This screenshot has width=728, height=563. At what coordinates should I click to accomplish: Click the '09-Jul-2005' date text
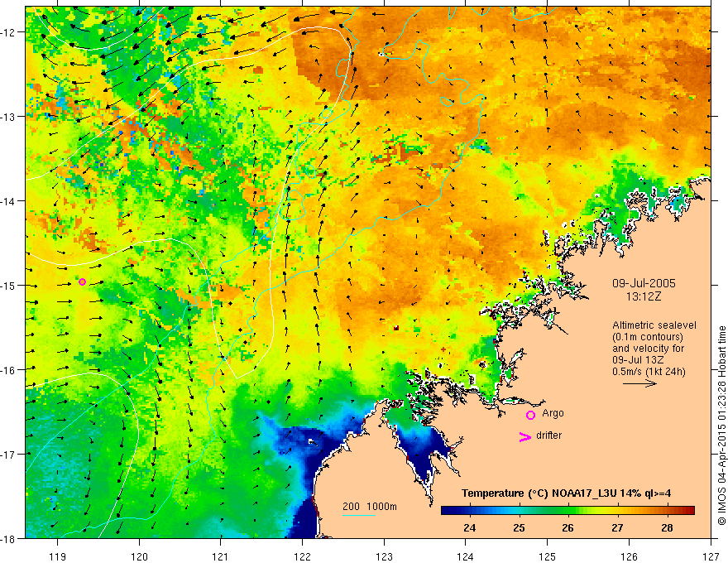(x=644, y=283)
